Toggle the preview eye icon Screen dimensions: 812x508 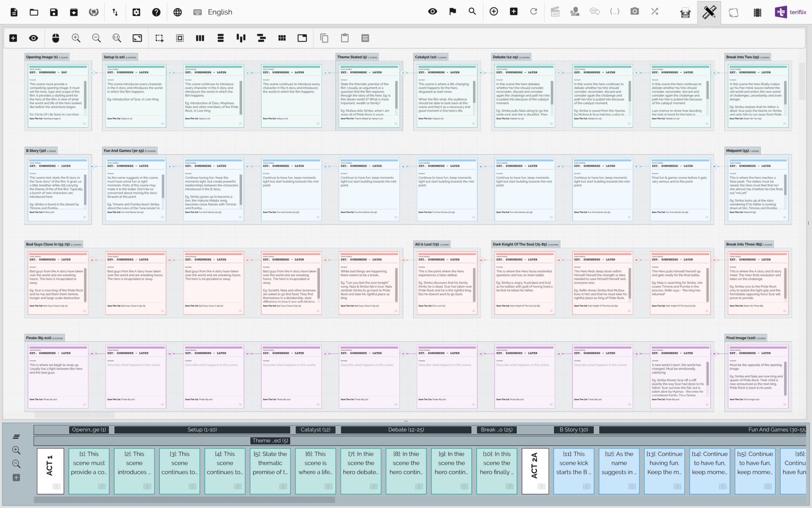tap(432, 12)
